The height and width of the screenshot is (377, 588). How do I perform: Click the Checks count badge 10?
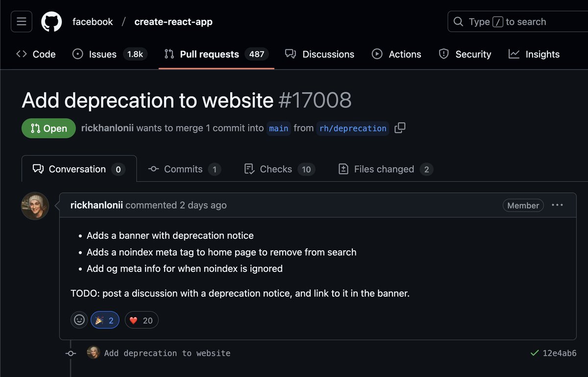306,169
